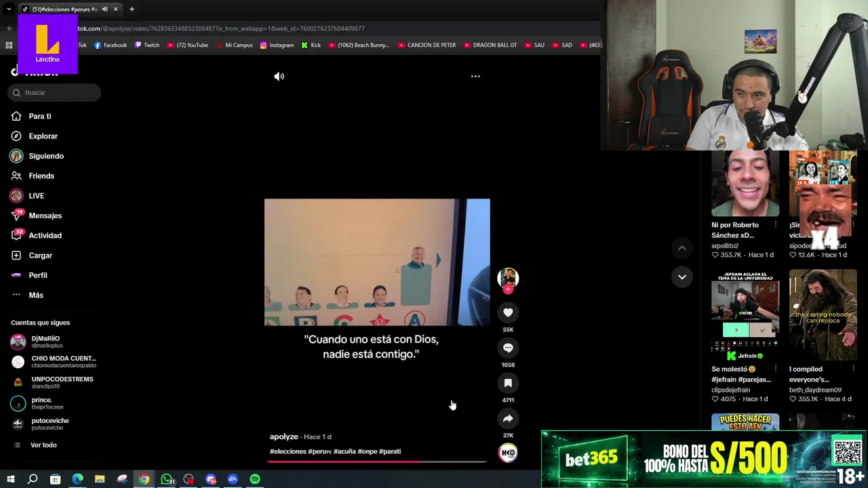Open Mensajes in the sidebar

[45, 216]
